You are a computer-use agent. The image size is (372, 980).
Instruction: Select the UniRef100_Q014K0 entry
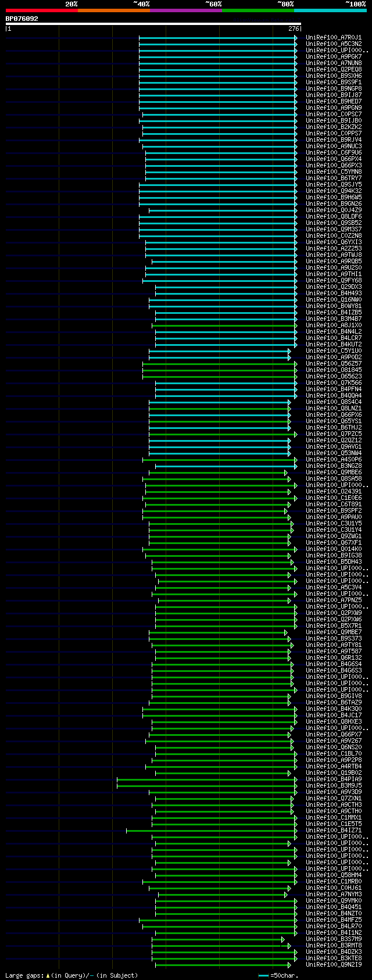(x=334, y=549)
